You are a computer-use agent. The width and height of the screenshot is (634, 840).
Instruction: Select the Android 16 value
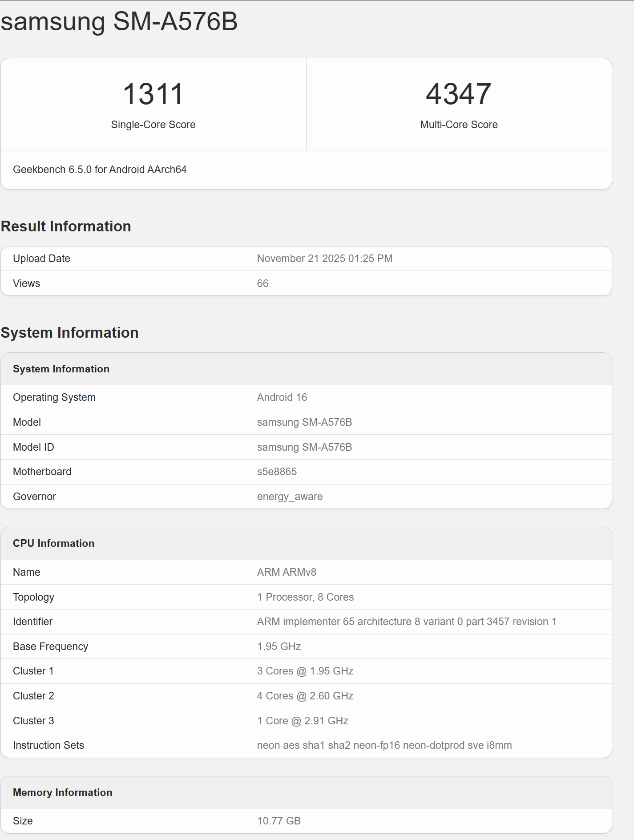282,397
